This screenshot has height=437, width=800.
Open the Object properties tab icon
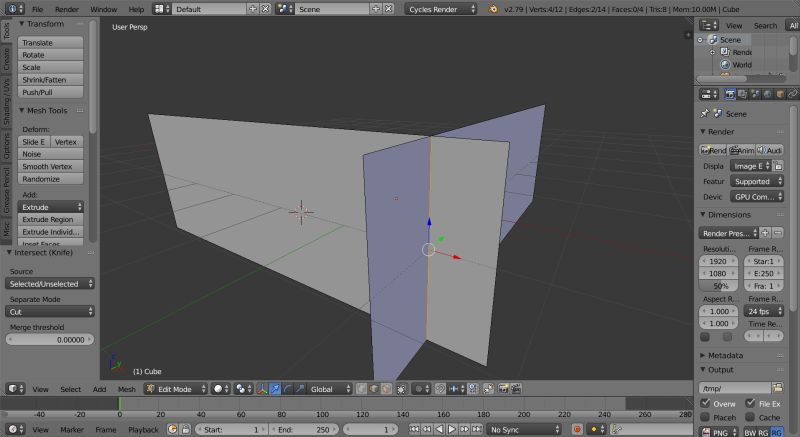coord(780,94)
